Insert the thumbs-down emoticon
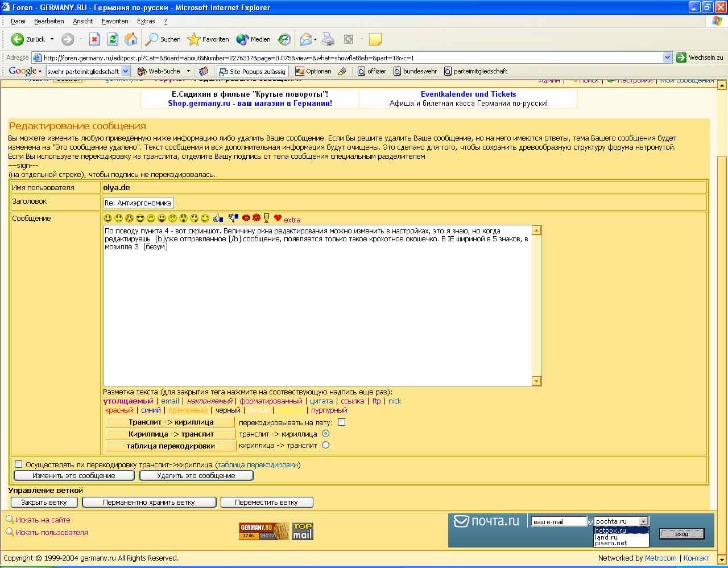Viewport: 728px width, 568px height. click(233, 218)
